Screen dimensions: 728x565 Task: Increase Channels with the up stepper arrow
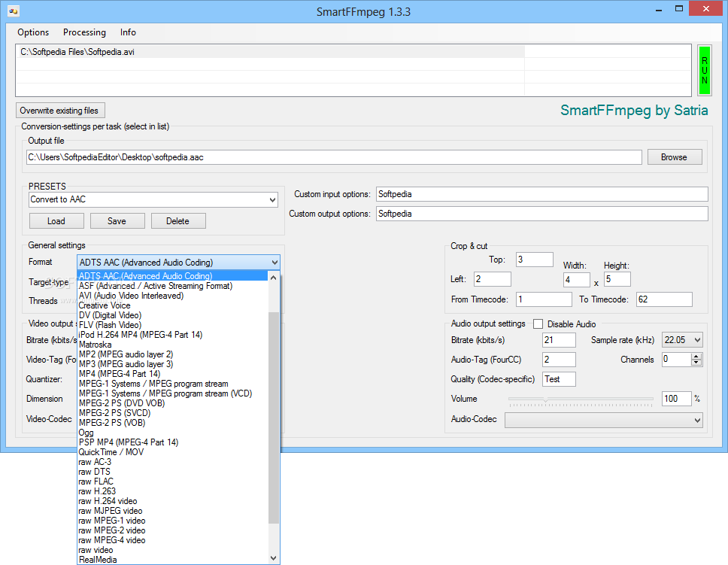[696, 357]
